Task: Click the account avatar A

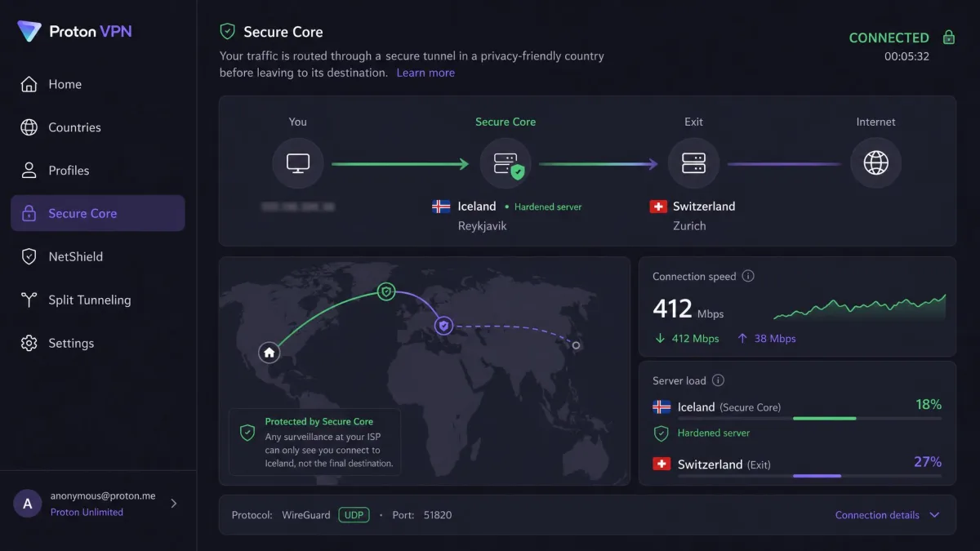Action: click(28, 504)
